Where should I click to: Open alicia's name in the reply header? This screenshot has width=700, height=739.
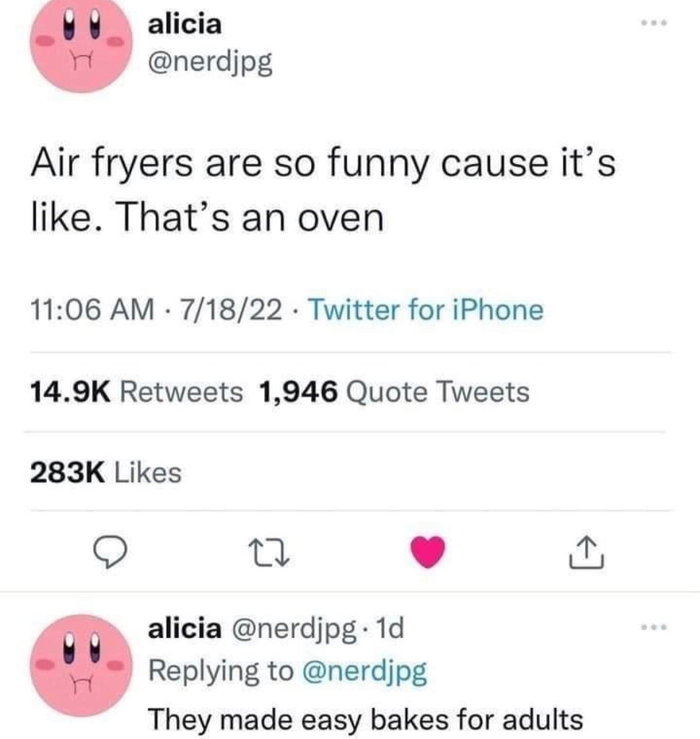pyautogui.click(x=185, y=628)
